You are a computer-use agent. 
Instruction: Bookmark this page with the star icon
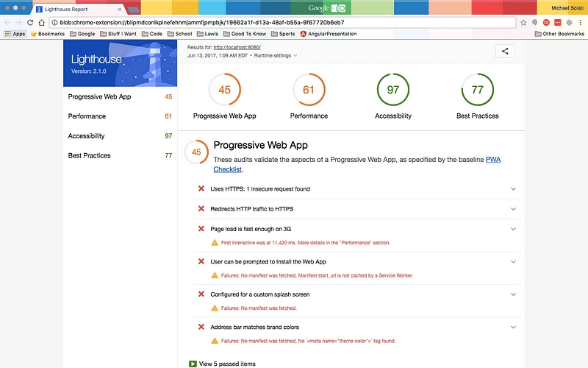point(523,23)
